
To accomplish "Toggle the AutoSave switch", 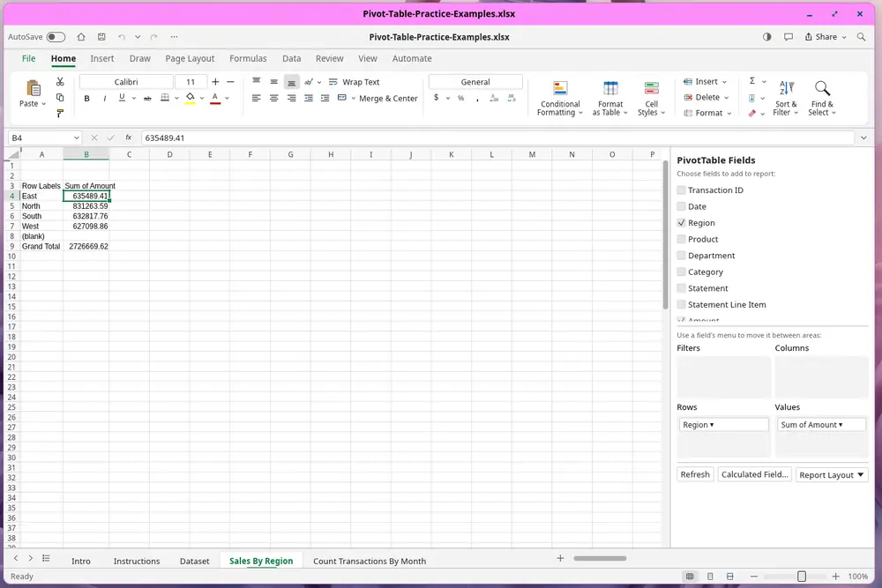I will [x=56, y=37].
